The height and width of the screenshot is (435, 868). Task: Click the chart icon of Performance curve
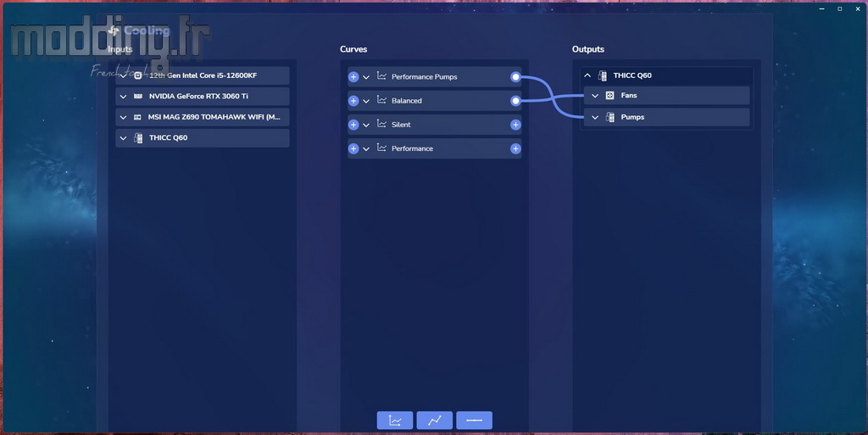point(381,148)
